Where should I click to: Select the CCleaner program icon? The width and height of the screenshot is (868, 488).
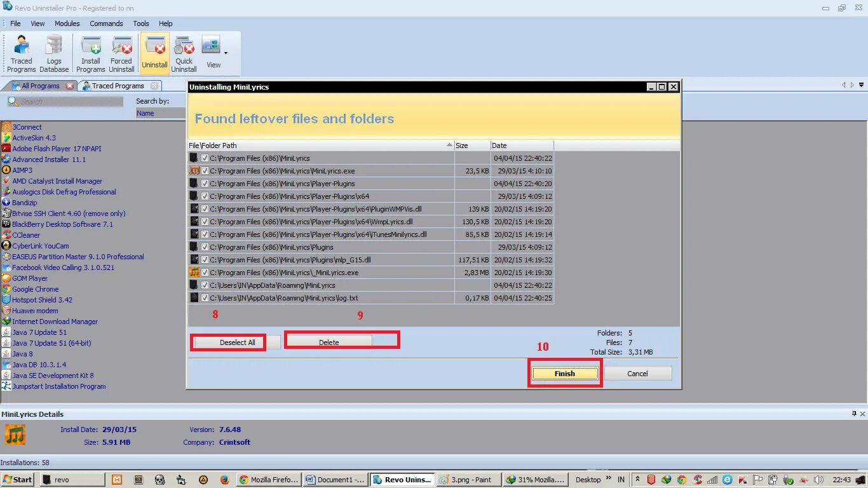point(6,235)
